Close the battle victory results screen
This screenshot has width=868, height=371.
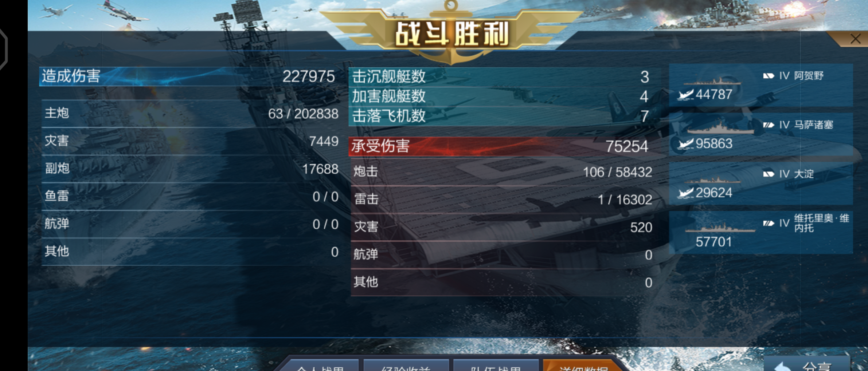click(x=855, y=39)
